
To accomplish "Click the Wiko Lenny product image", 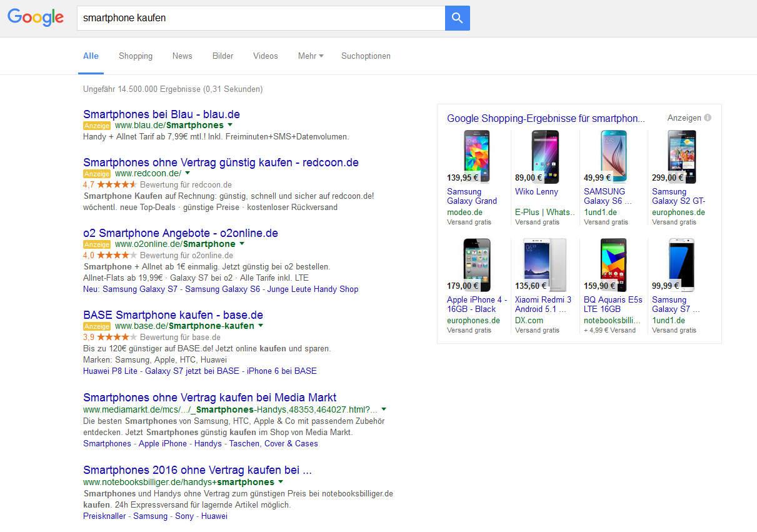I will click(545, 156).
